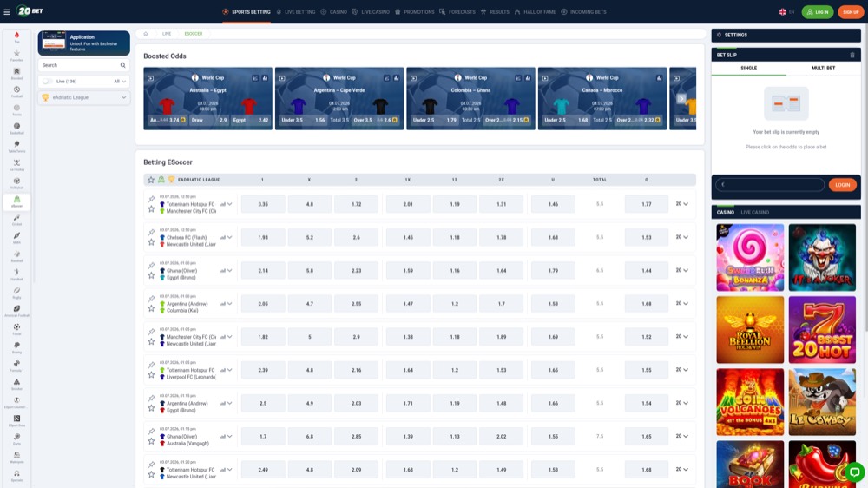Screen dimensions: 868x488
Task: Expand 20 more markets for Tottenham–Manchester City
Action: tap(681, 204)
